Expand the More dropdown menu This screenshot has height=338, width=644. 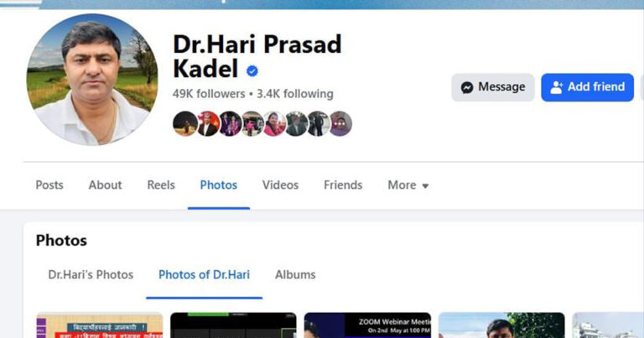point(408,185)
